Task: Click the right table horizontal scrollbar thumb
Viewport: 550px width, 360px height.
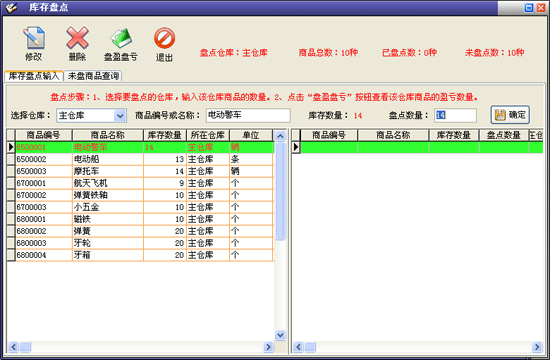Action: pos(310,347)
